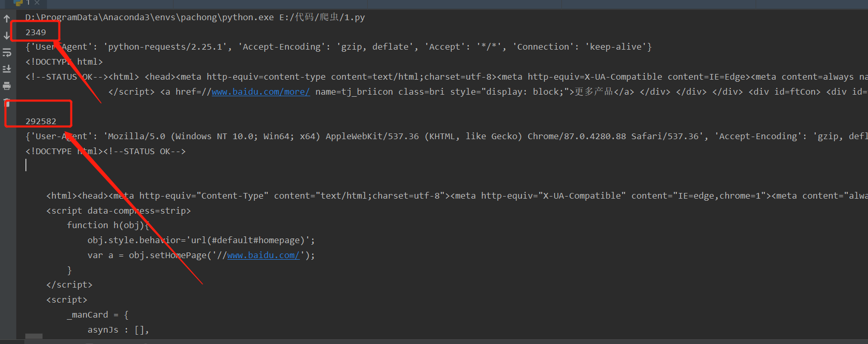Image resolution: width=868 pixels, height=344 pixels.
Task: Click the http-equiv="Content-Type" html head line
Action: (x=457, y=196)
